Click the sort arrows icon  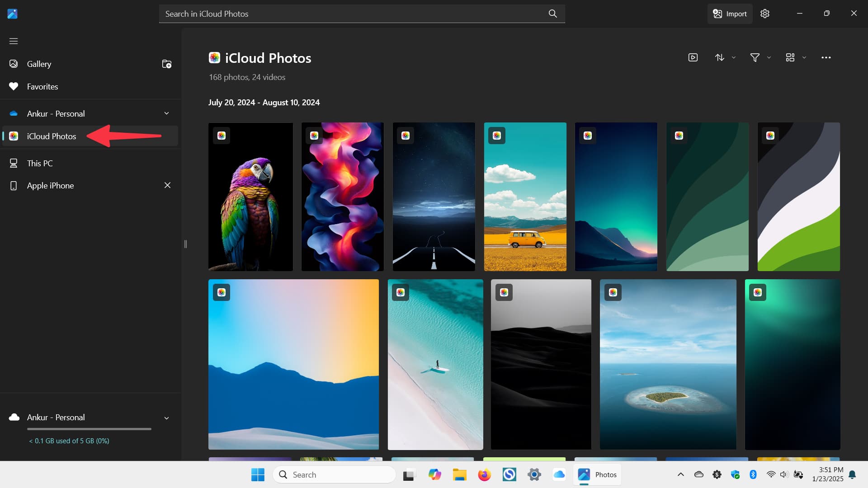click(720, 57)
